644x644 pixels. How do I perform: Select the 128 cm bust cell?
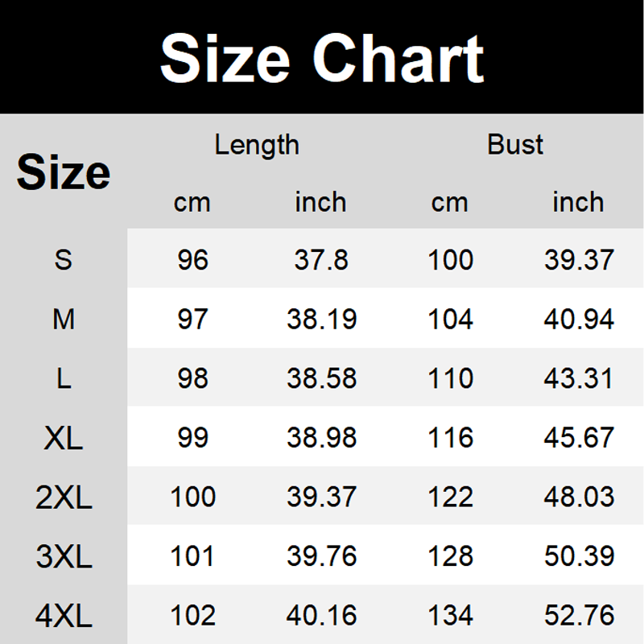451,556
